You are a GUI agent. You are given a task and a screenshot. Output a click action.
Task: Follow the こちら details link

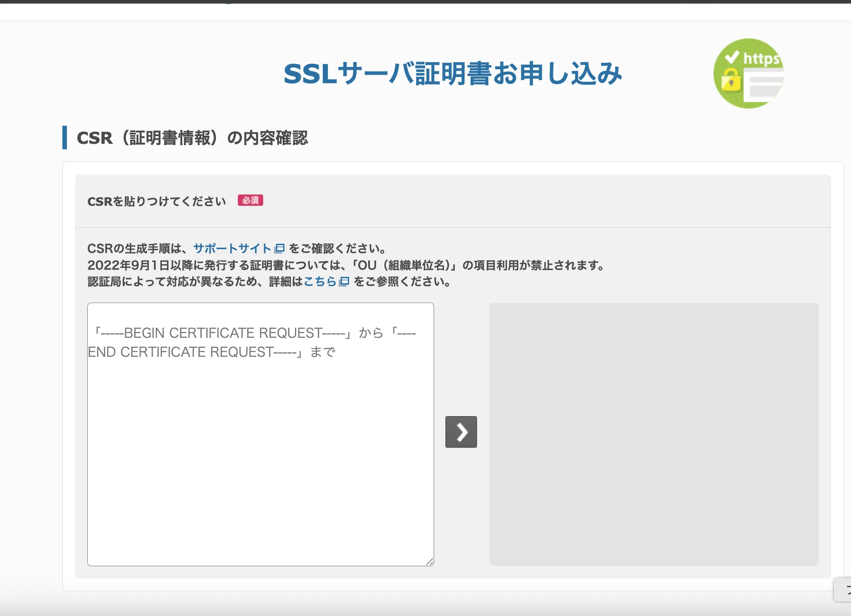320,282
